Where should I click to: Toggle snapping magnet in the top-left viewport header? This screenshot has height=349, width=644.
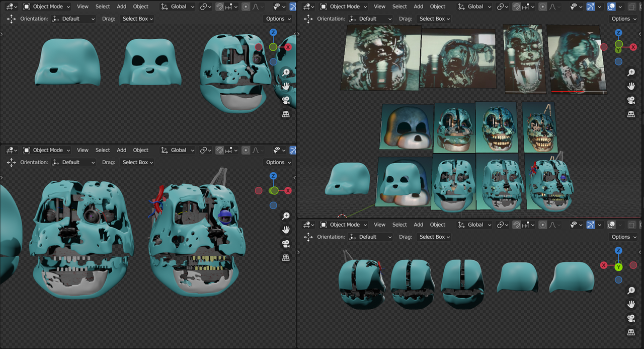tap(220, 7)
